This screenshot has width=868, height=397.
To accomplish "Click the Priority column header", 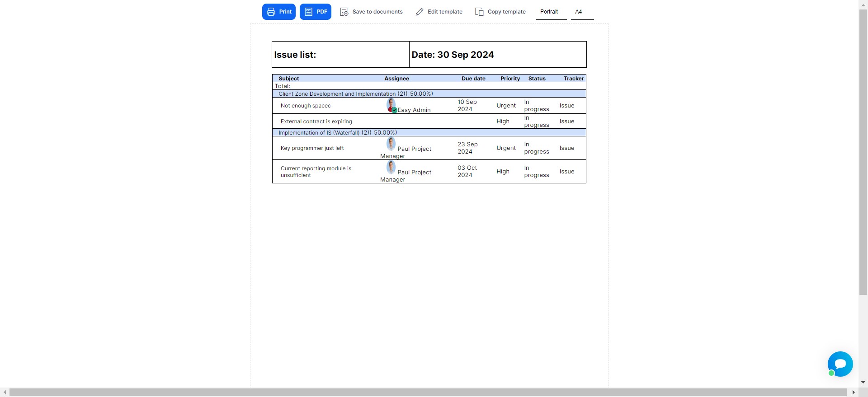I will pyautogui.click(x=510, y=79).
